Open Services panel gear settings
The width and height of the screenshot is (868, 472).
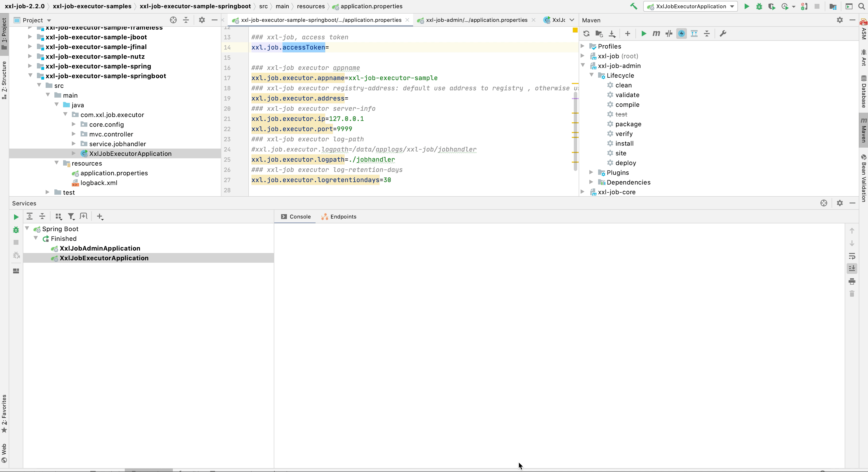[840, 203]
